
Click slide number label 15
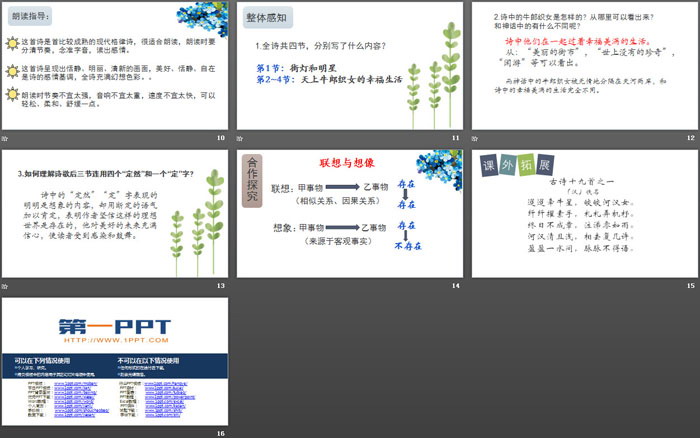(691, 286)
